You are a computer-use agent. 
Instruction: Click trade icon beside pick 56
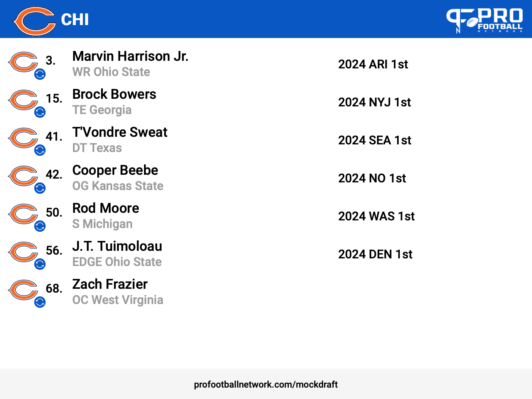click(x=40, y=264)
